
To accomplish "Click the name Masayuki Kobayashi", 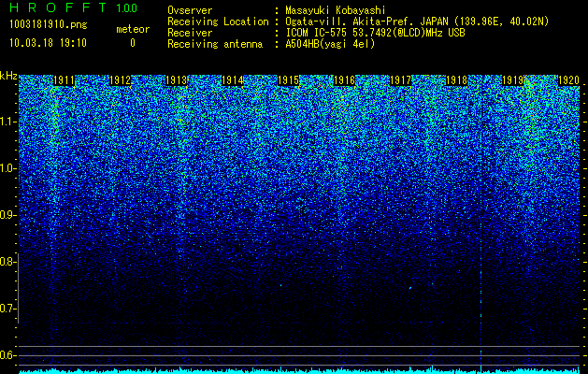I will 336,10.
